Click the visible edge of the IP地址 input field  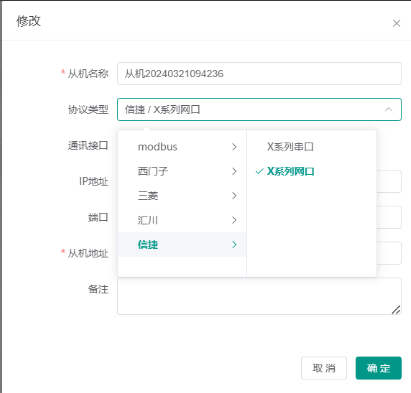(x=389, y=181)
